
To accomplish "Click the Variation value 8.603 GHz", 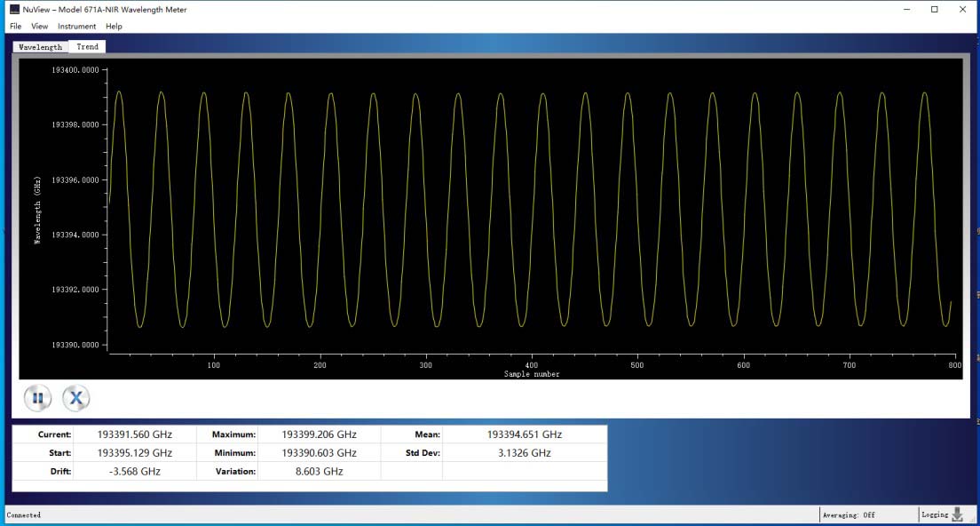I will [319, 472].
